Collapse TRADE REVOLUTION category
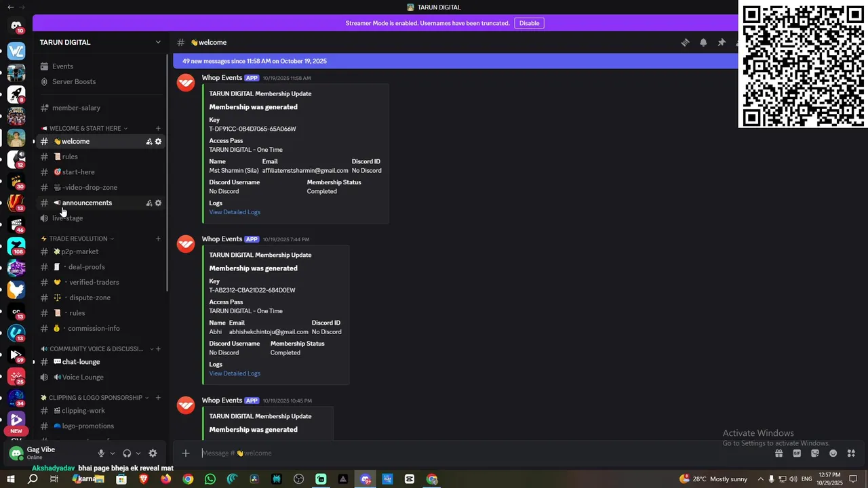Screen dimensions: 868x488 pos(77,239)
